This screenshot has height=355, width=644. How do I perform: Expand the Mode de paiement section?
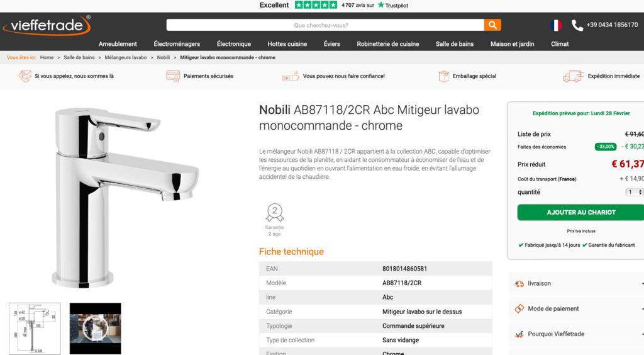tap(576, 308)
